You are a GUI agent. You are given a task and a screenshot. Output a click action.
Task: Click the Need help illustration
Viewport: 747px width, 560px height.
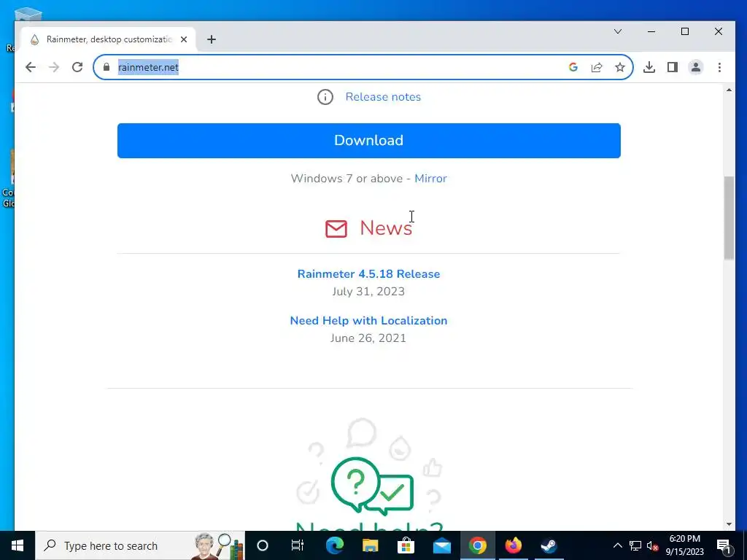point(369,467)
